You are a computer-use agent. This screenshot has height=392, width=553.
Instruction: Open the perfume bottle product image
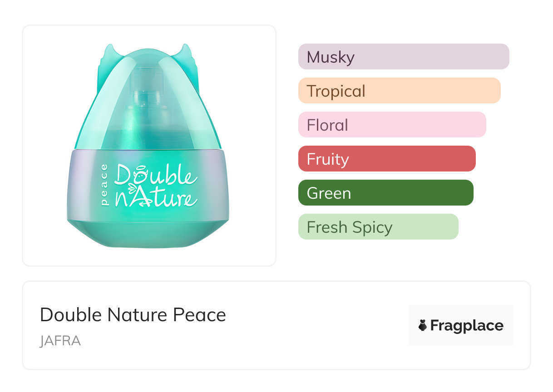point(149,145)
